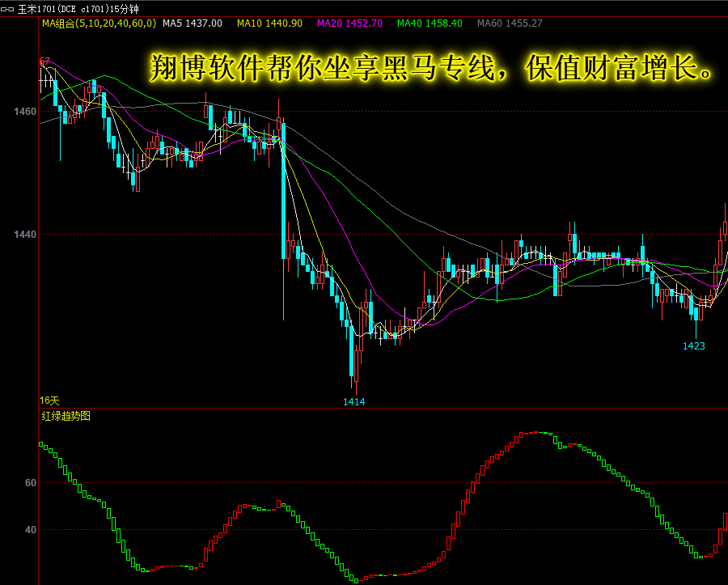Select the MA10 1440.90 indicator value

pos(269,23)
